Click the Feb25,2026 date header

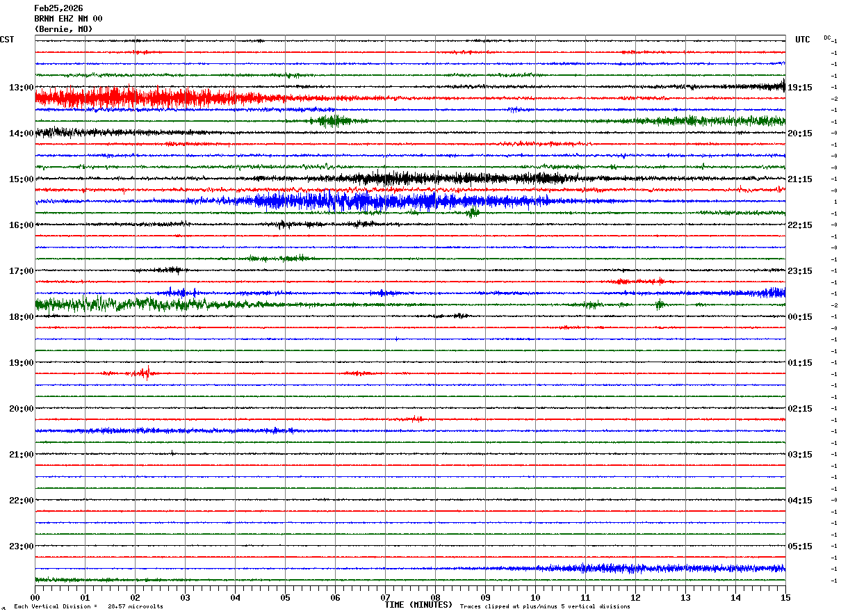click(x=58, y=8)
